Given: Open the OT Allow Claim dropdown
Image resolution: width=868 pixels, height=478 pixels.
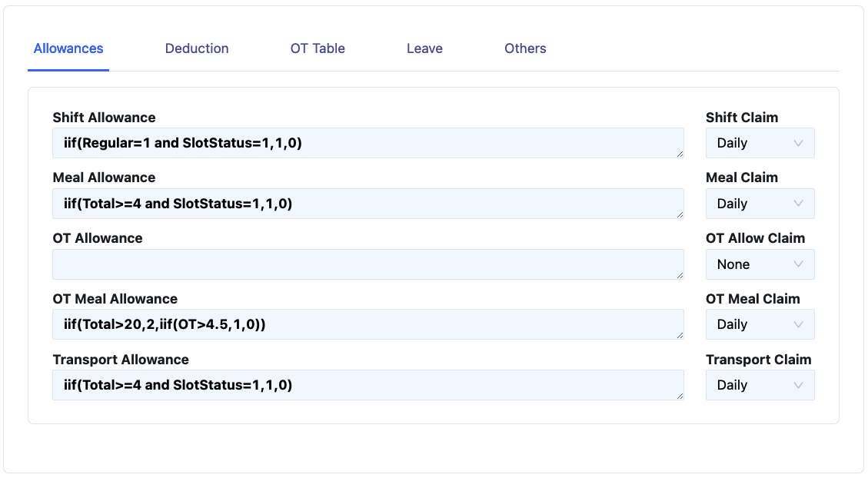Looking at the screenshot, I should click(x=759, y=264).
